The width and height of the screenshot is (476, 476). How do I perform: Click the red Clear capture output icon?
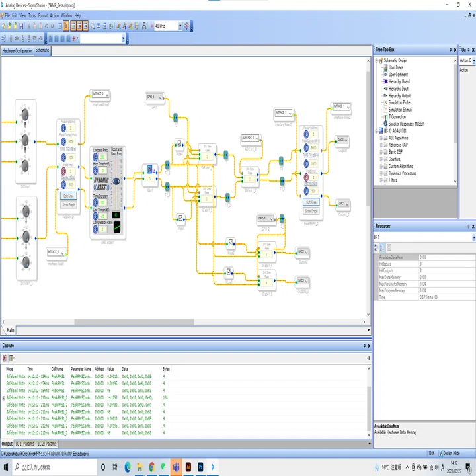[4, 358]
